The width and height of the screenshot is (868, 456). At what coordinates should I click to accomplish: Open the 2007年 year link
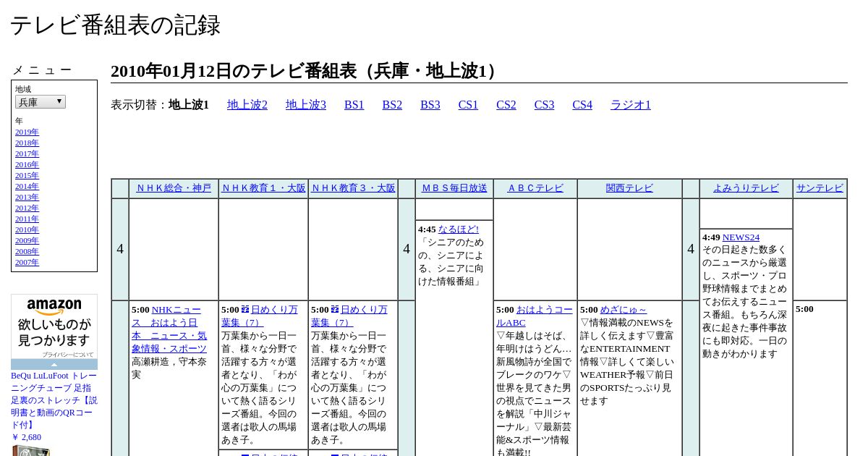pos(27,263)
